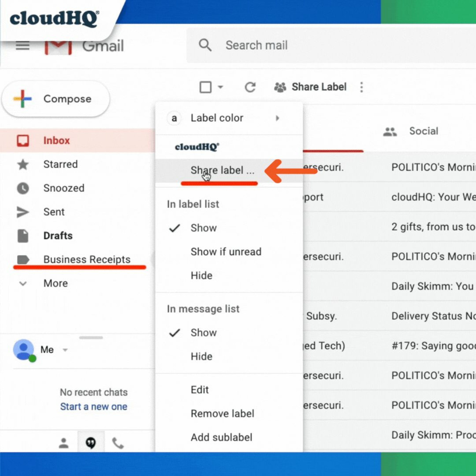Open the select-all dropdown arrow
This screenshot has width=476, height=476.
tap(221, 87)
